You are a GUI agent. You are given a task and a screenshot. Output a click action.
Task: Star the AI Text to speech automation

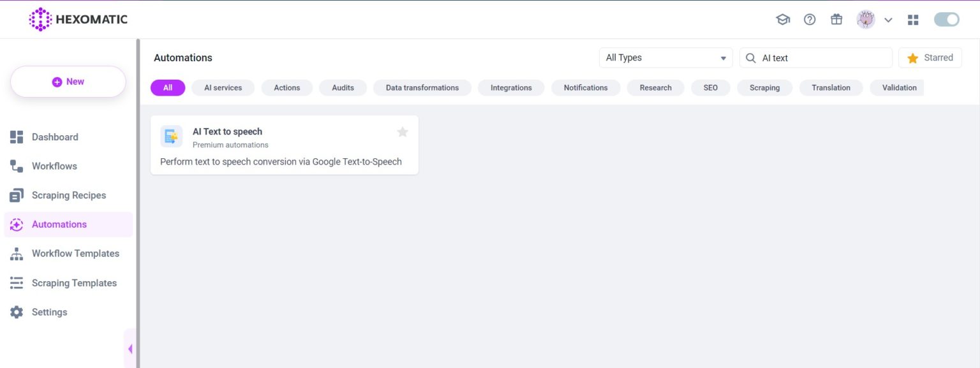click(x=402, y=132)
